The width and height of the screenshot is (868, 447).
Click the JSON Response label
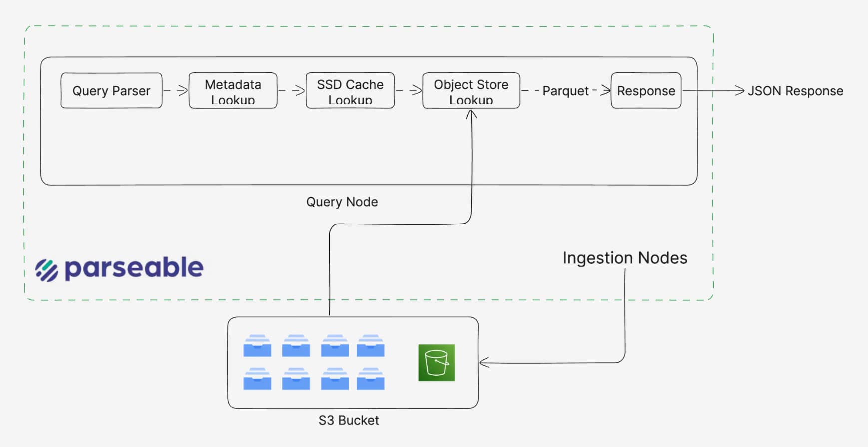pyautogui.click(x=795, y=91)
